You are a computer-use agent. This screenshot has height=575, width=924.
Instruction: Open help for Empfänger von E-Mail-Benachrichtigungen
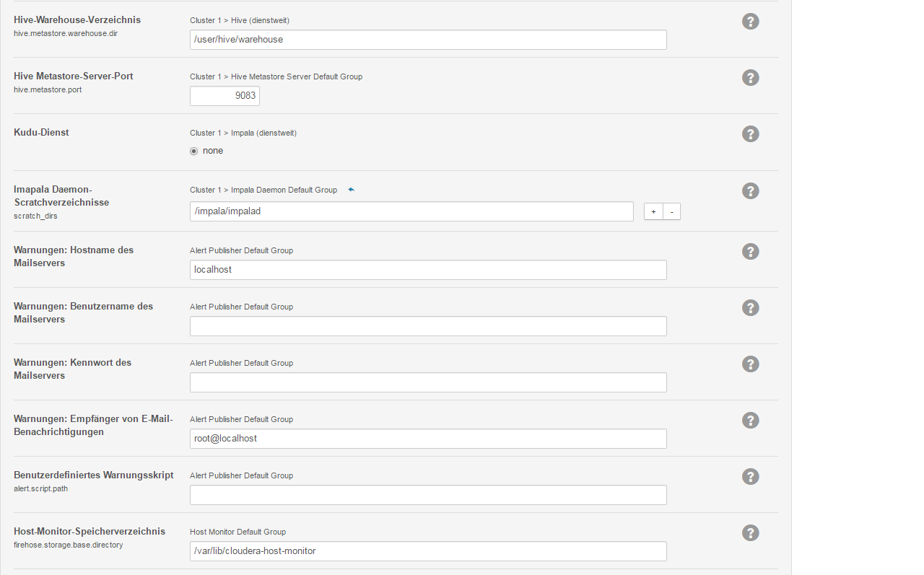(750, 421)
